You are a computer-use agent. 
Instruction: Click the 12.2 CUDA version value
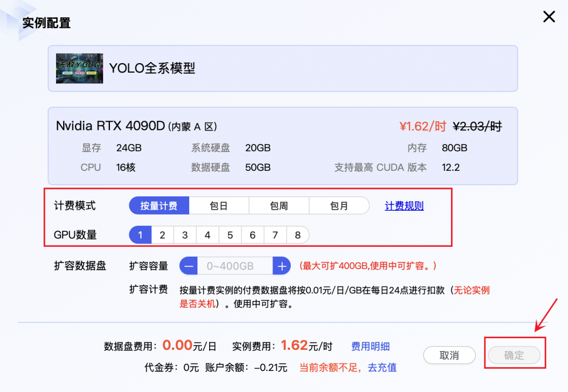tap(450, 167)
